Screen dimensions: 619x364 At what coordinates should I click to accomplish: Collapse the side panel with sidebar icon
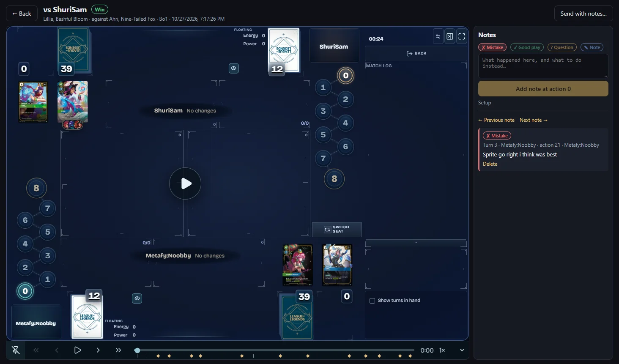tap(450, 36)
